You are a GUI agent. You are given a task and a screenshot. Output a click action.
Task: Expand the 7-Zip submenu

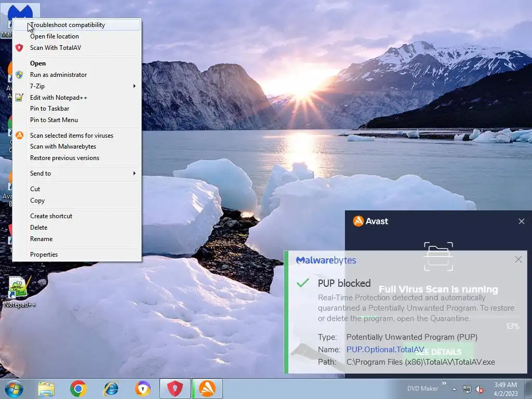pos(77,86)
